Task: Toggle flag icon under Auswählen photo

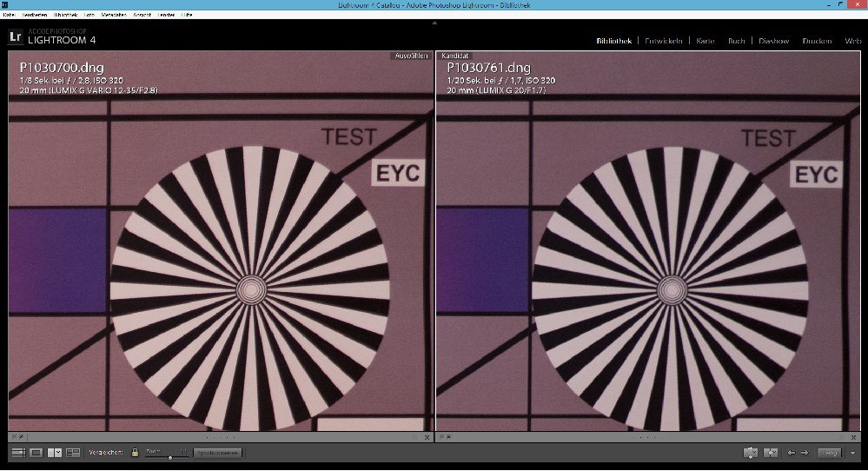Action: coord(15,437)
